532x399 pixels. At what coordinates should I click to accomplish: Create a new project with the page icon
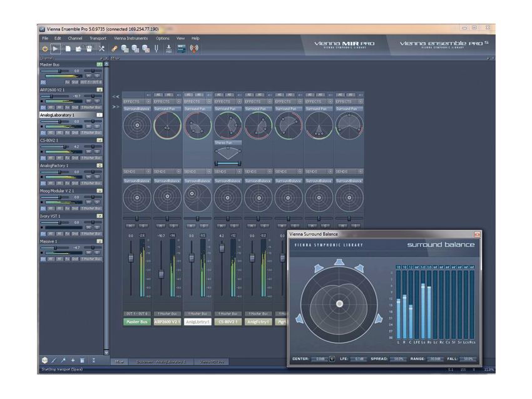tap(68, 49)
